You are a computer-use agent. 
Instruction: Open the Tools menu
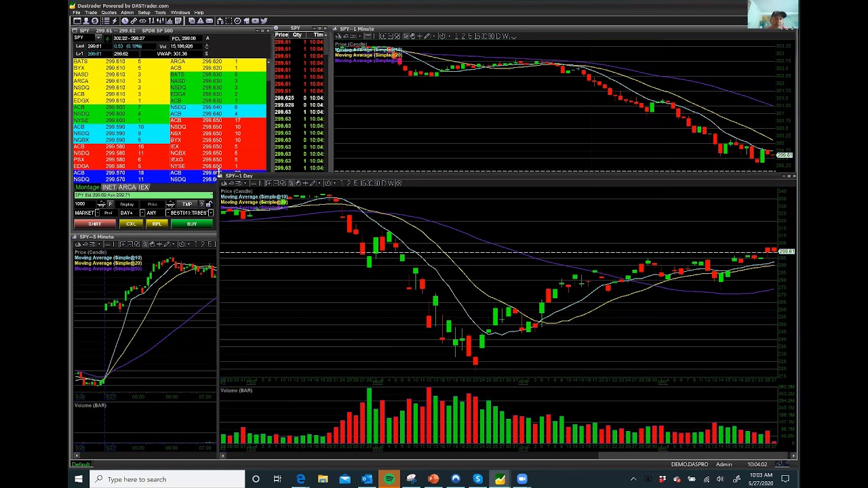coord(160,12)
